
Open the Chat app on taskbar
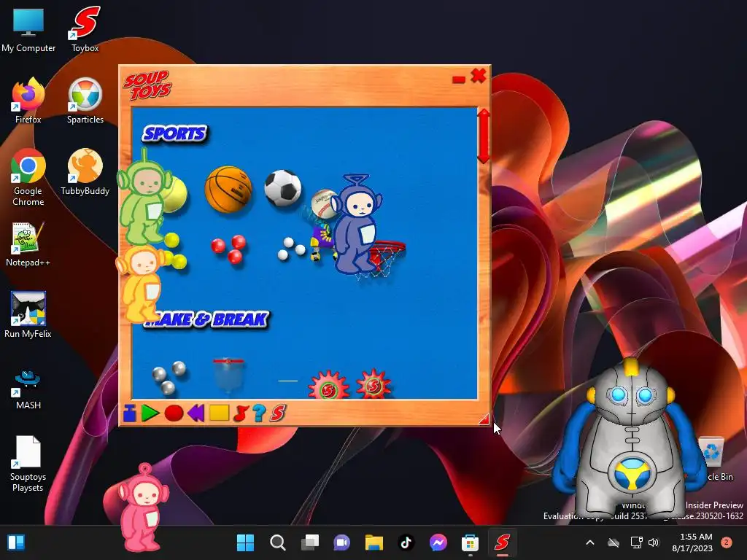click(341, 542)
